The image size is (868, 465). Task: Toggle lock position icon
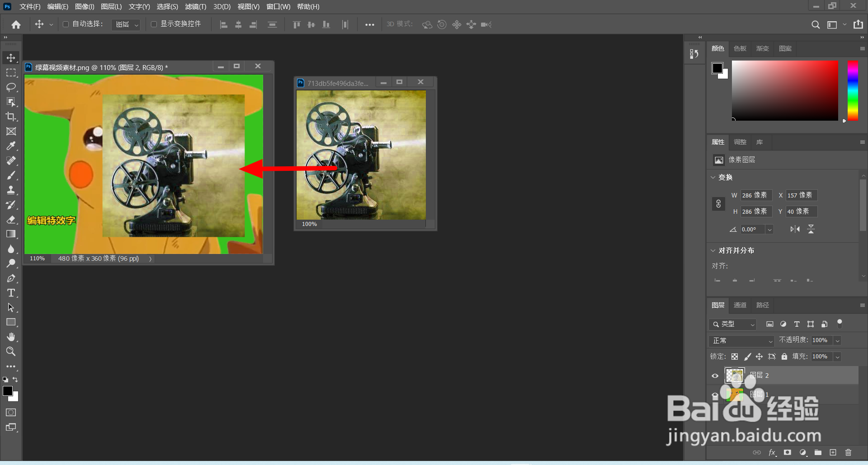pos(759,357)
